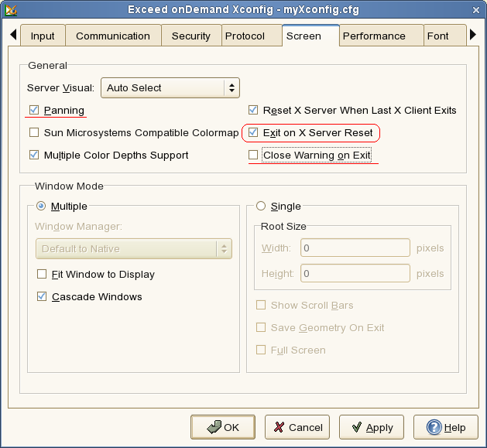Click the app icon in the title bar
This screenshot has height=448, width=487.
(11, 9)
